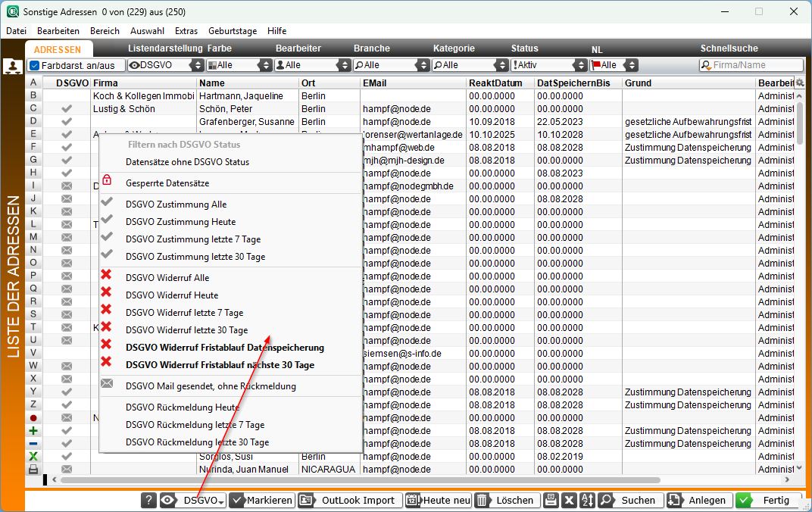Click the red dot icon in the alphabet sidebar
812x512 pixels.
(33, 417)
